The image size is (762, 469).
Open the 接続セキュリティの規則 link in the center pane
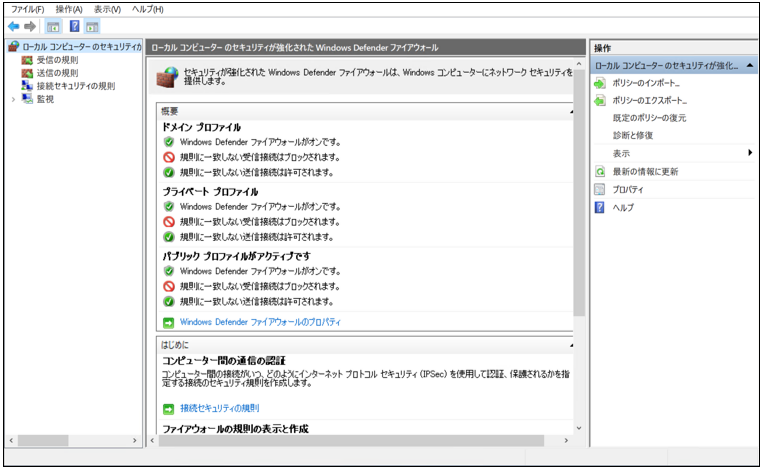pyautogui.click(x=220, y=408)
